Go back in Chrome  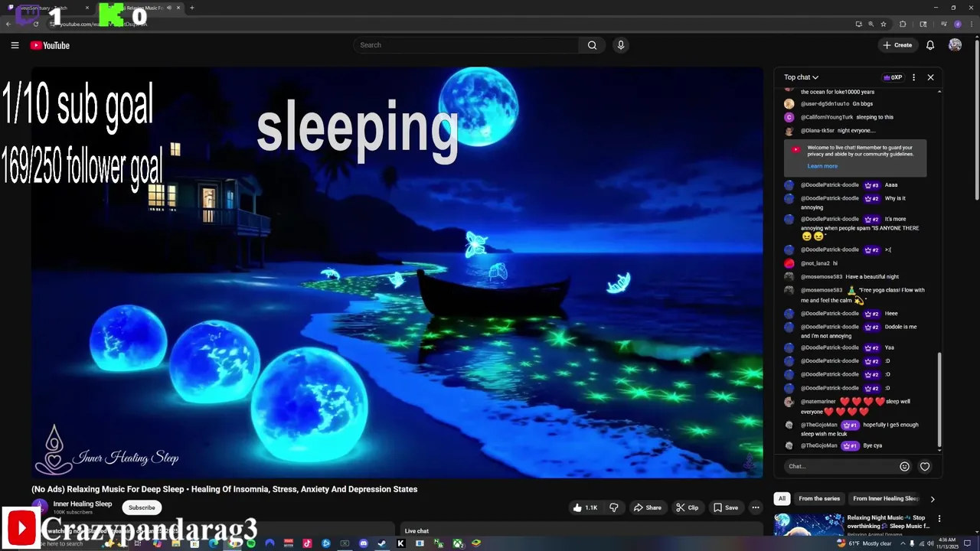[8, 24]
